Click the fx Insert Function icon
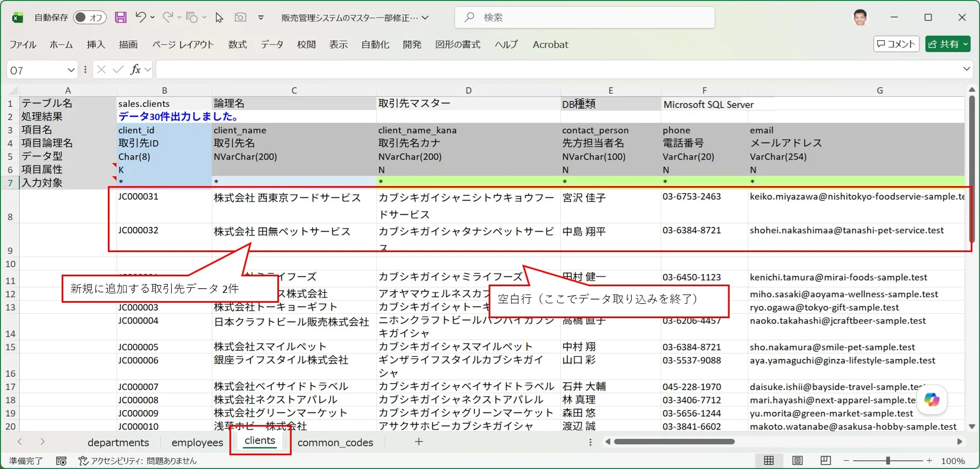This screenshot has height=469, width=980. pos(135,70)
